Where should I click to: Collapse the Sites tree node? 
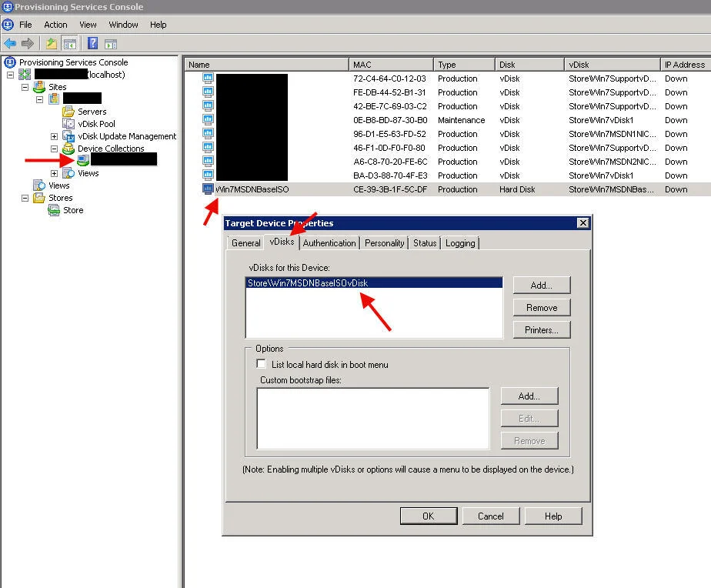[x=25, y=87]
